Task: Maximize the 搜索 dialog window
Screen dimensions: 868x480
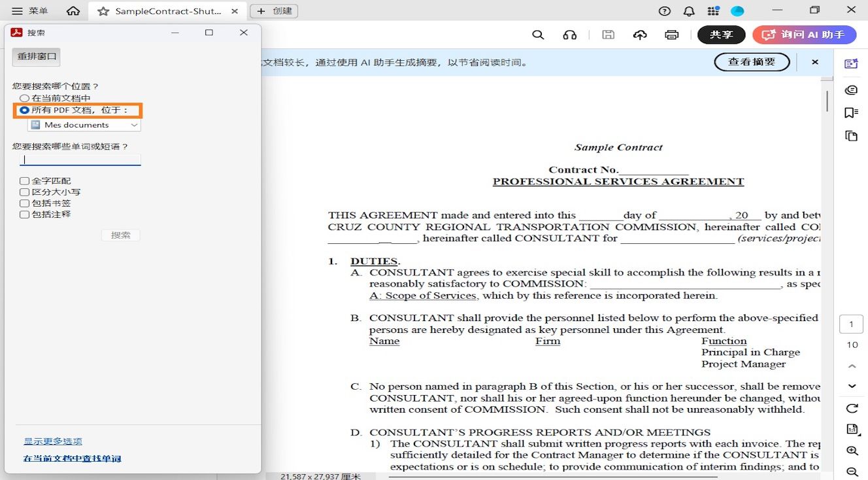Action: click(x=209, y=33)
